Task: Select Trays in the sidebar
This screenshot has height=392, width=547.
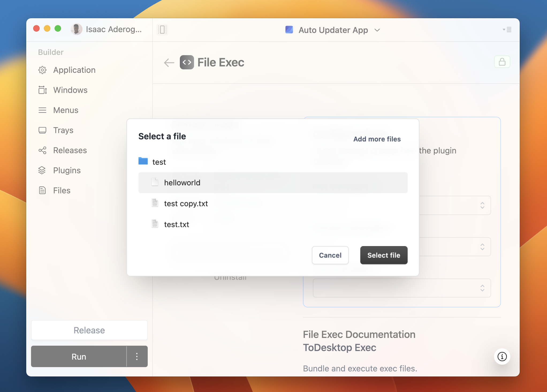Action: pos(63,130)
